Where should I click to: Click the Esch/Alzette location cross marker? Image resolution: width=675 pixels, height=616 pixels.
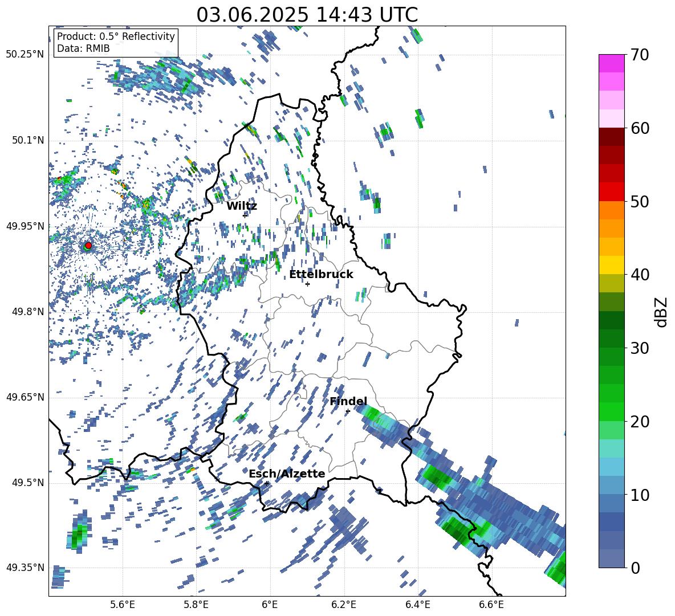pyautogui.click(x=267, y=483)
